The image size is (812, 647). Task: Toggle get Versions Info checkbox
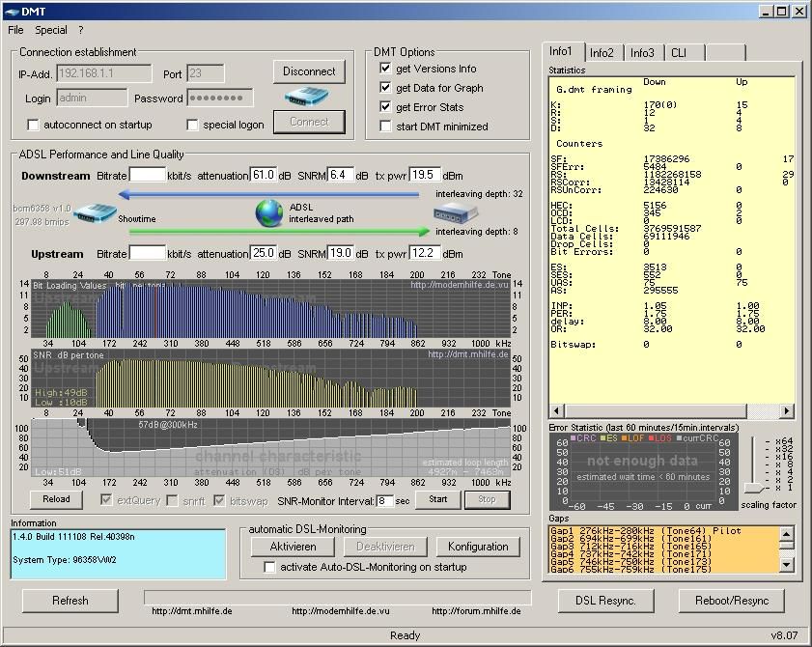click(x=385, y=69)
